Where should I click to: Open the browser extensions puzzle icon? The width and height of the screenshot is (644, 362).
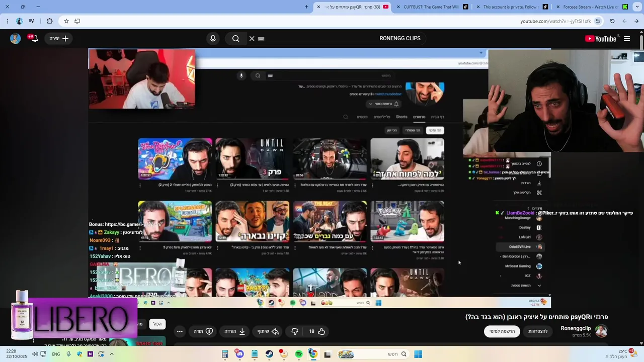[x=49, y=21]
